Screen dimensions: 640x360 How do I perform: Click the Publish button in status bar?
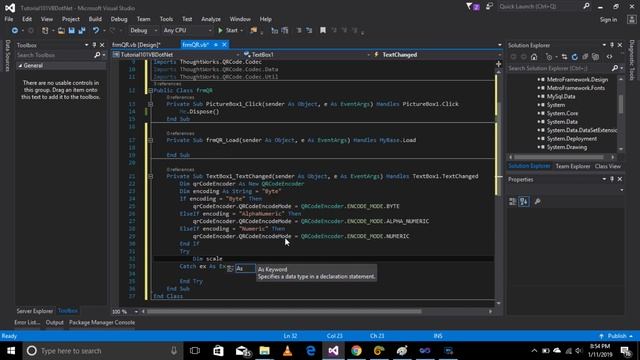[617, 336]
